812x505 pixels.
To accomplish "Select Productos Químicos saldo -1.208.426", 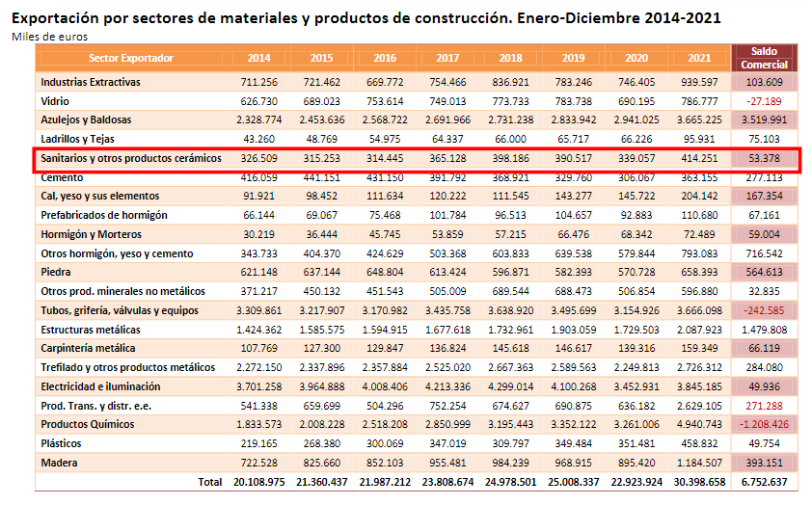I will (x=764, y=424).
